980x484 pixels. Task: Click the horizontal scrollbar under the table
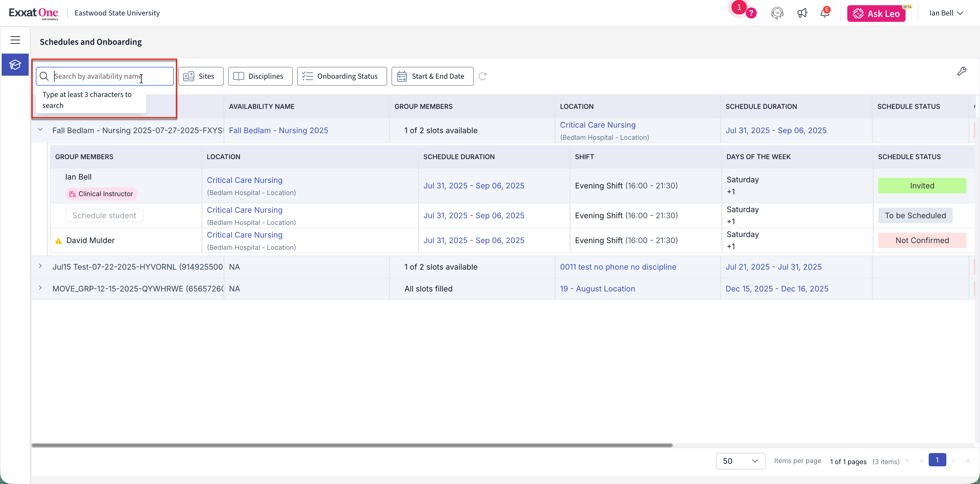click(x=352, y=445)
